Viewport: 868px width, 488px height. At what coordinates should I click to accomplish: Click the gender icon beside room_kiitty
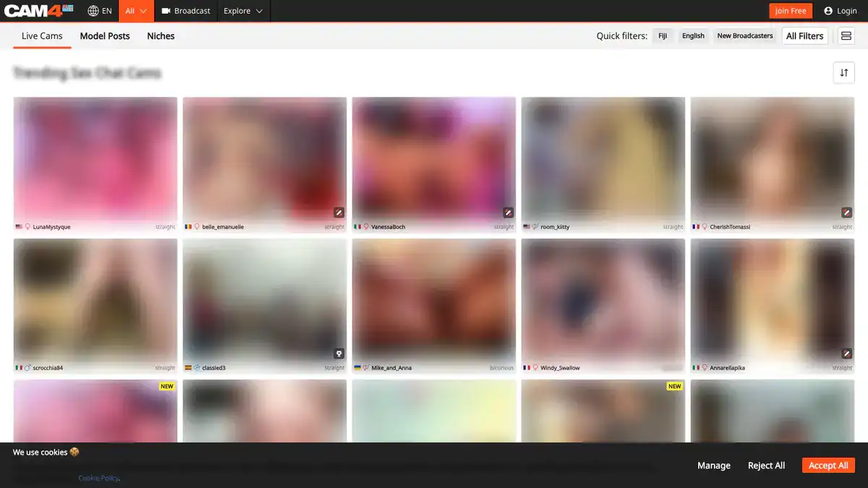coord(536,227)
